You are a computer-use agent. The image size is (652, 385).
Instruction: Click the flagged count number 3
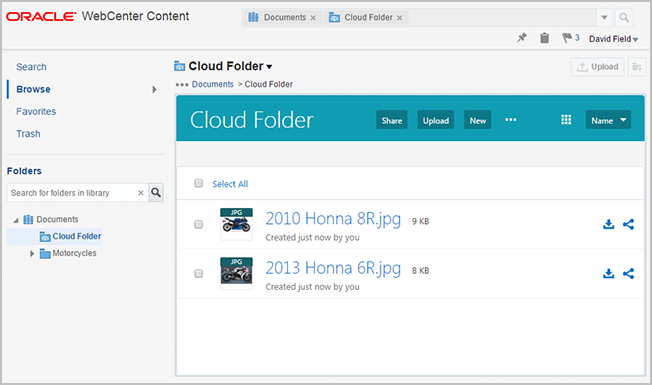click(x=577, y=38)
